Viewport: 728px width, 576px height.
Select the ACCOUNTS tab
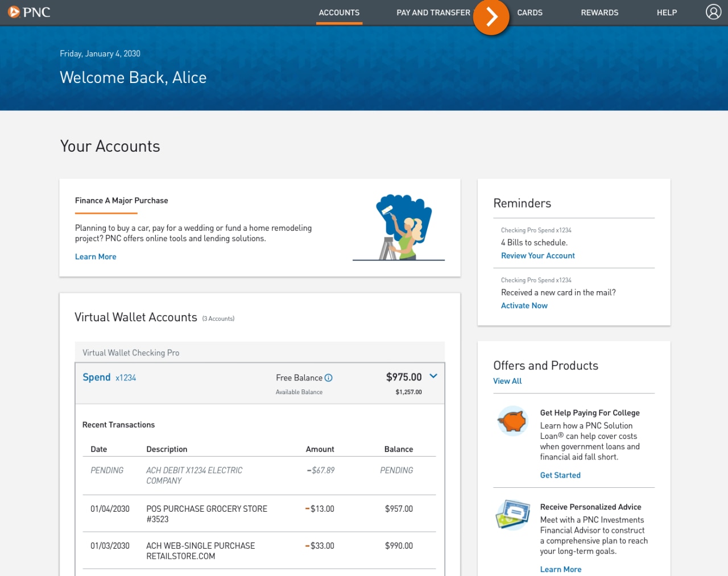338,12
